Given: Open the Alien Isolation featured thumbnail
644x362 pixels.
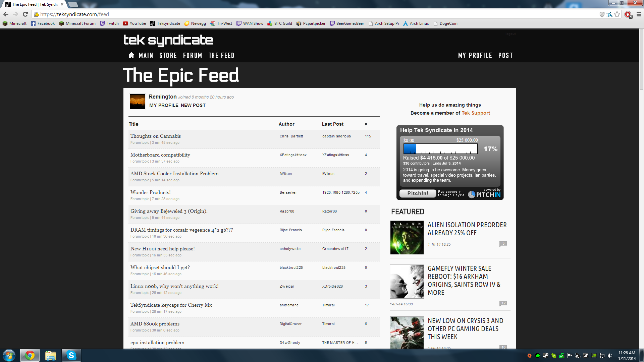Looking at the screenshot, I should (x=407, y=238).
